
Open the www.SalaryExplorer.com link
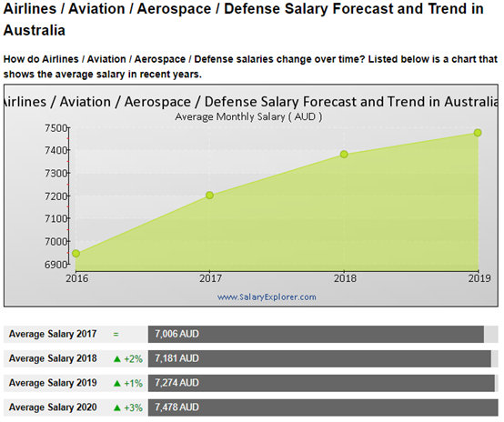(x=267, y=296)
